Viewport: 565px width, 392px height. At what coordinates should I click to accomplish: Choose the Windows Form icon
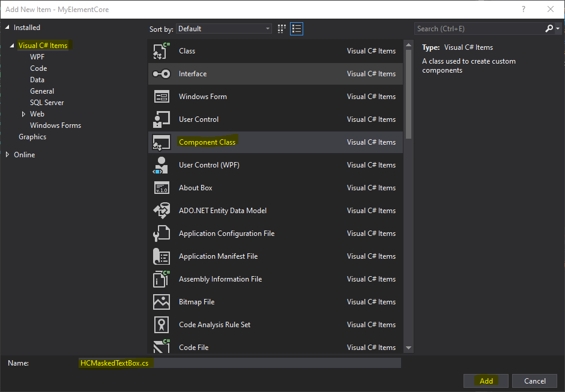[x=162, y=97]
